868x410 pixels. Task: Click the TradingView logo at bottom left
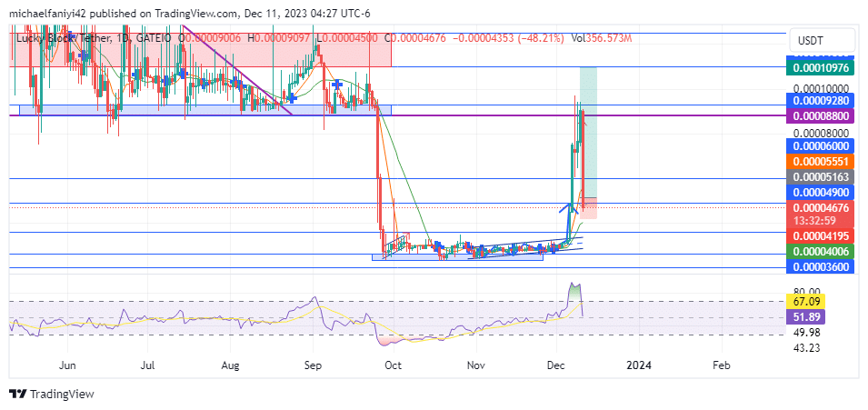pos(53,395)
